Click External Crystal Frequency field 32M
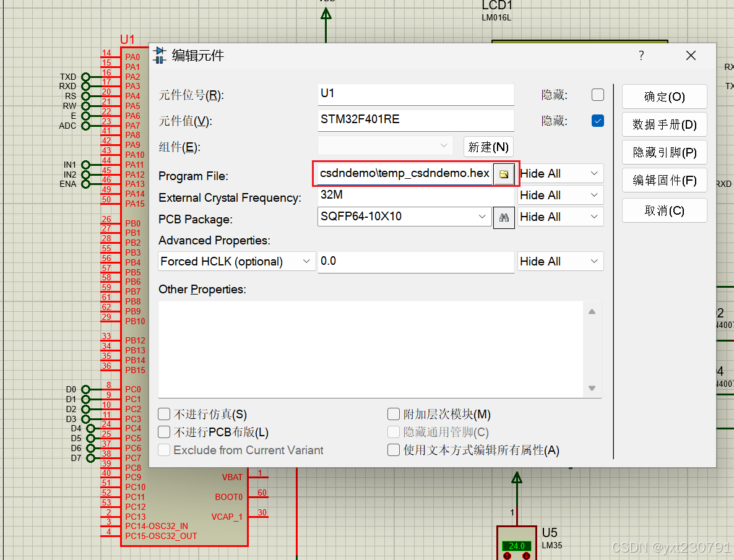 (x=416, y=196)
